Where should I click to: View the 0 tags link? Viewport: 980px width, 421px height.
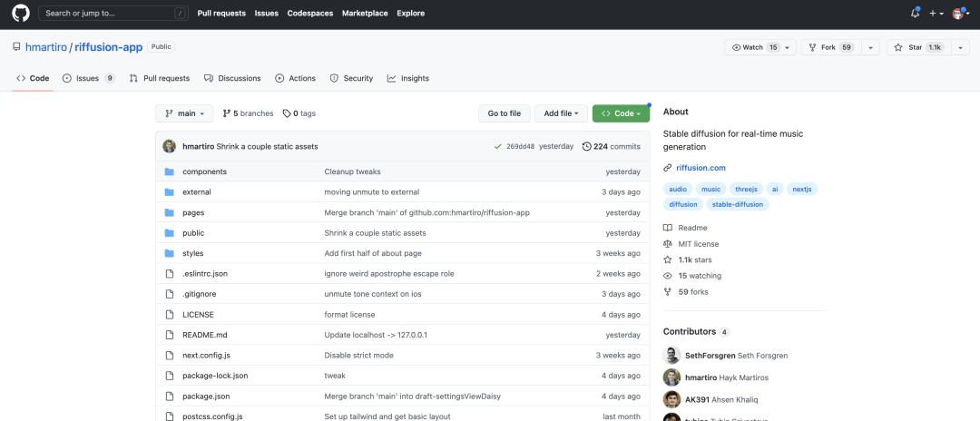pos(299,113)
